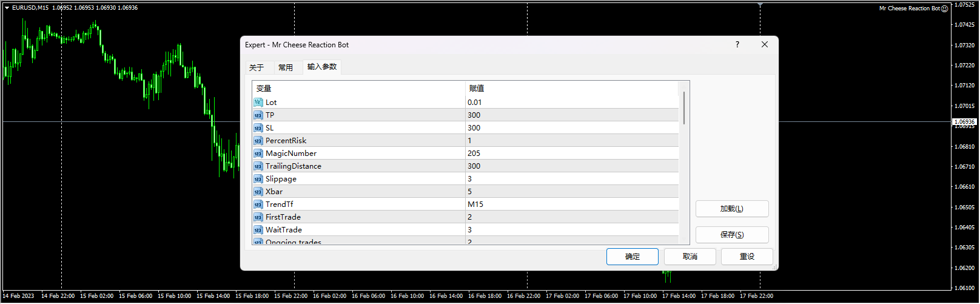Click the 变量 column header

coord(359,89)
